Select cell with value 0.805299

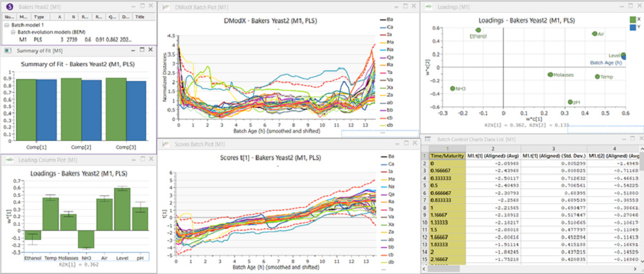click(554, 163)
